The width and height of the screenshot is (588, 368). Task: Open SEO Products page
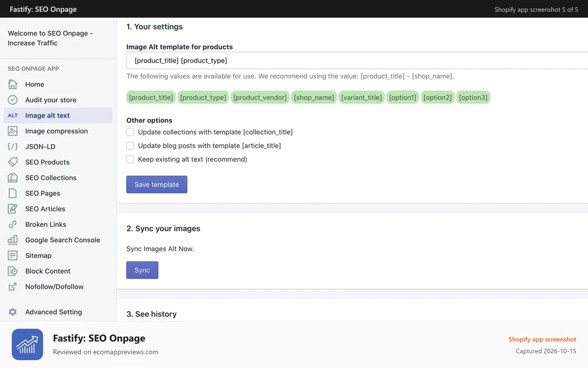58,162
